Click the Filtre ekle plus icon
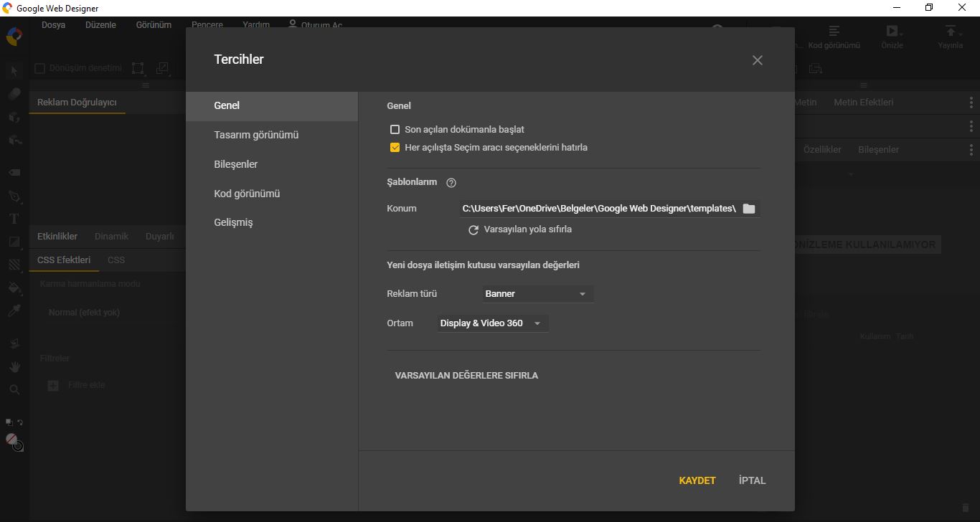Viewport: 980px width, 522px height. 53,386
